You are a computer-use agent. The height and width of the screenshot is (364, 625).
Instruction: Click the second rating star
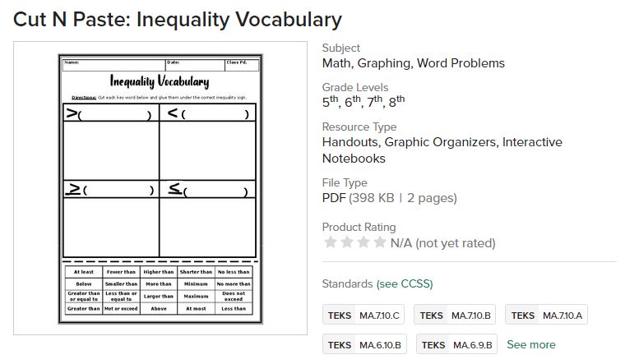[347, 242]
